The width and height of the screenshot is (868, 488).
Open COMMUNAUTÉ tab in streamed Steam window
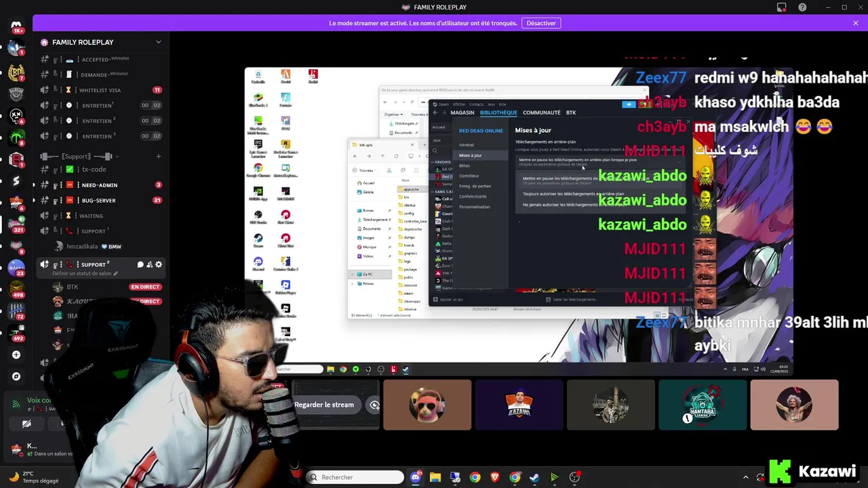pyautogui.click(x=541, y=113)
